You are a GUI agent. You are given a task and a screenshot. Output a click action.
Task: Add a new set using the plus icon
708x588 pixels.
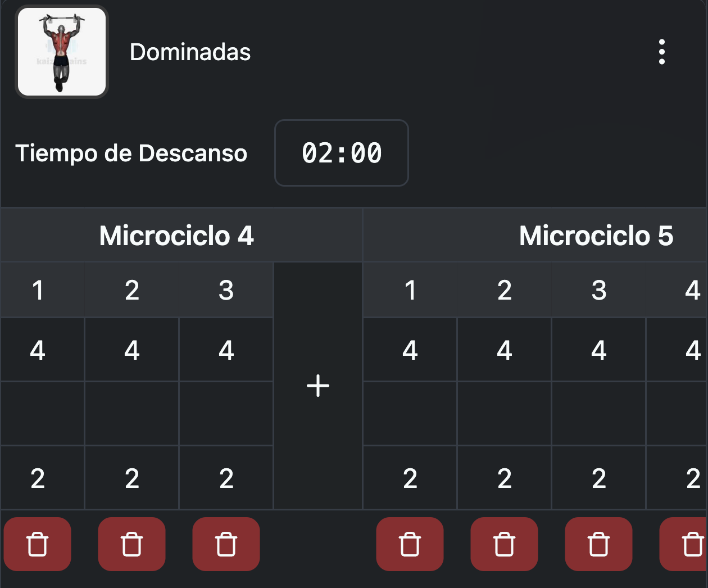coord(318,385)
